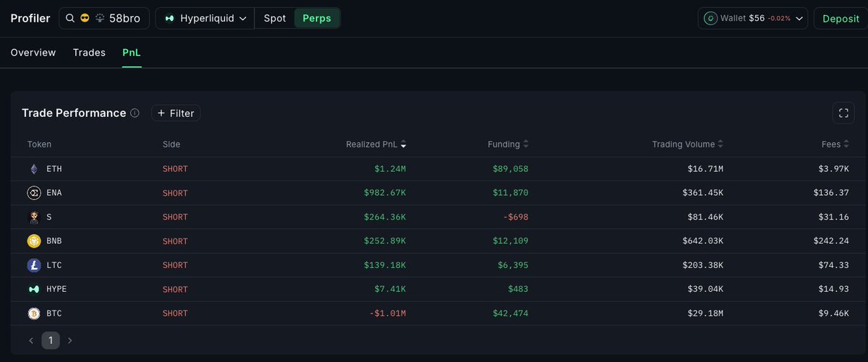This screenshot has width=868, height=362.
Task: Go to next page arrow
Action: point(69,340)
